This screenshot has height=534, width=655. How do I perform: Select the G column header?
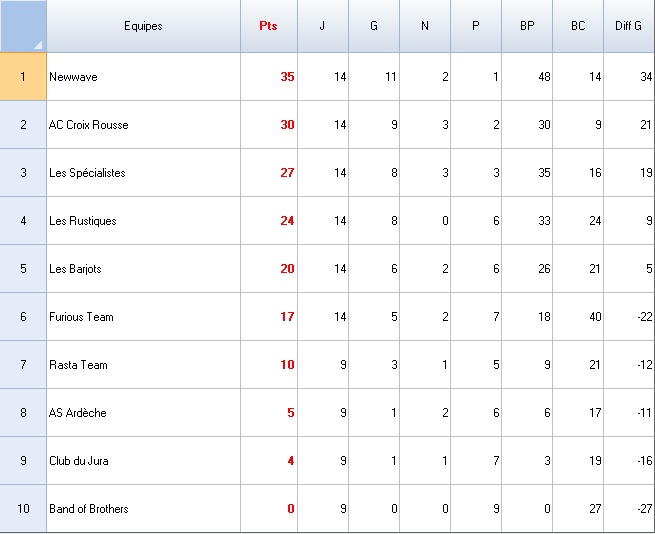pos(374,26)
